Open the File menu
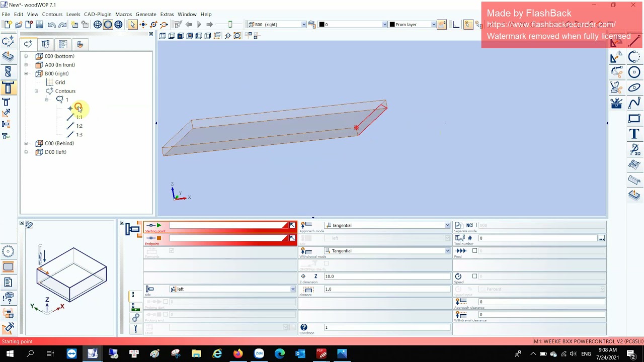Image resolution: width=644 pixels, height=362 pixels. pos(6,14)
